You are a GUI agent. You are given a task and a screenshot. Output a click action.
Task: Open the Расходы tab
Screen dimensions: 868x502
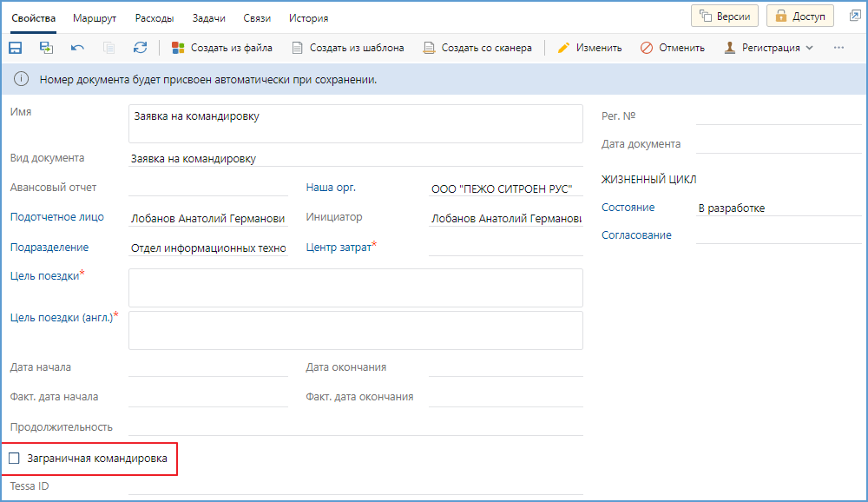tap(155, 18)
